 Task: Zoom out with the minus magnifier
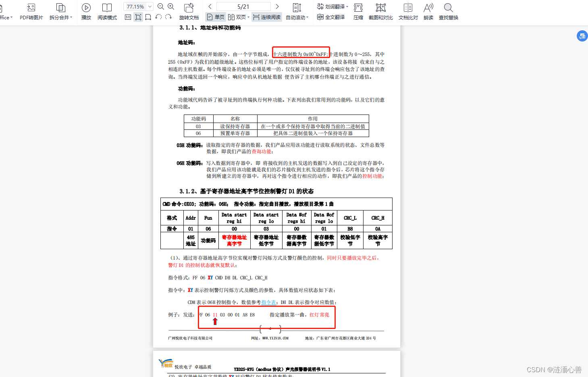160,6
